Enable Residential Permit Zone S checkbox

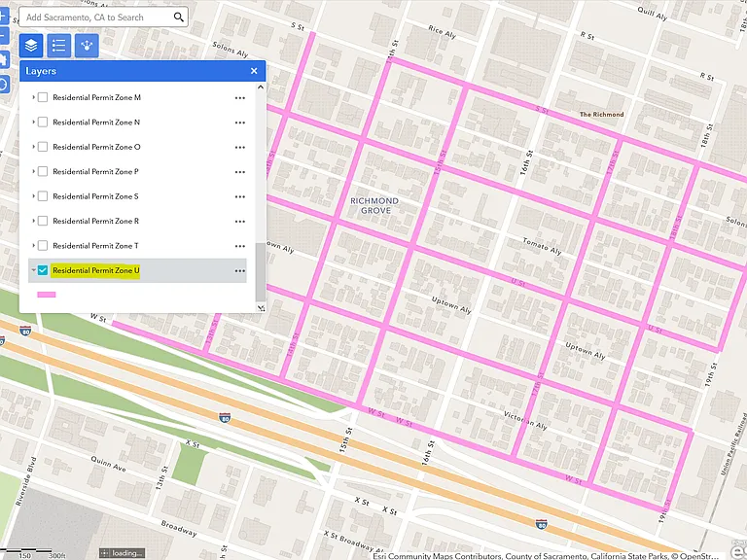(43, 196)
